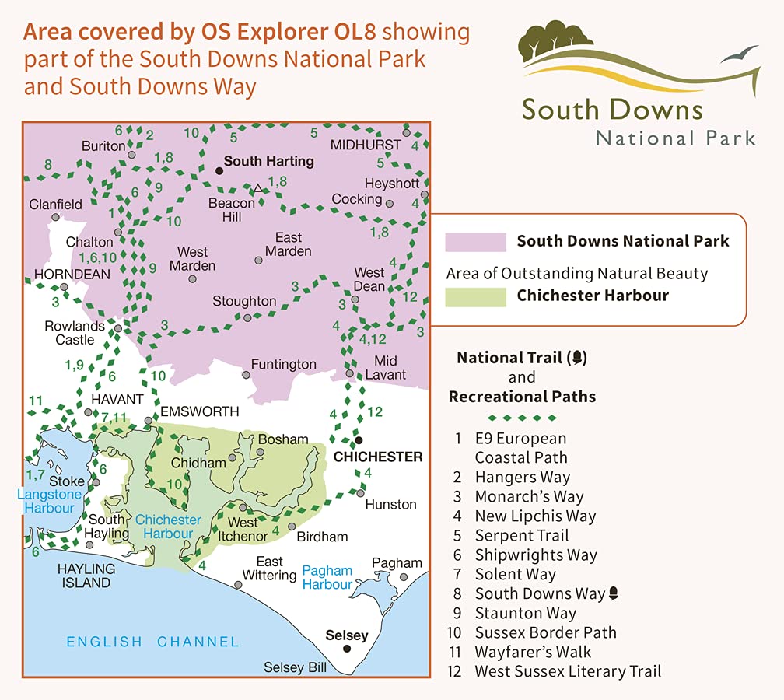Select West Sussex Literary Trail in the list

[x=568, y=672]
